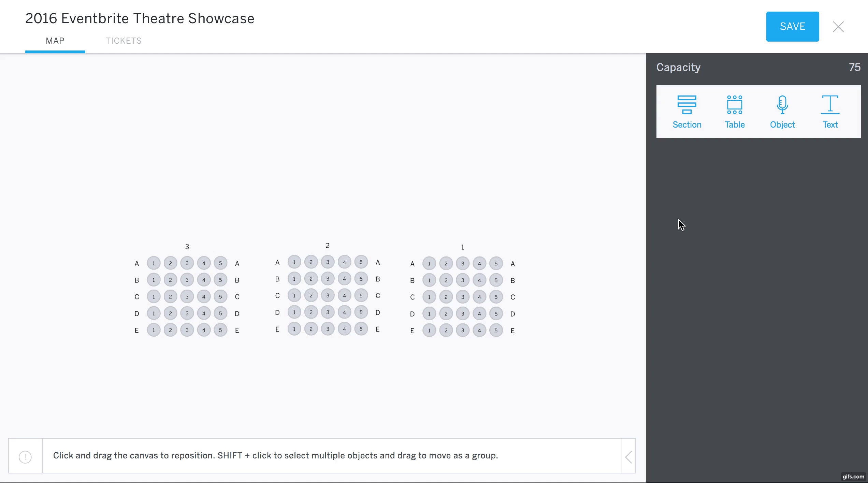This screenshot has height=483, width=868.
Task: Switch to the MAP tab
Action: 55,41
